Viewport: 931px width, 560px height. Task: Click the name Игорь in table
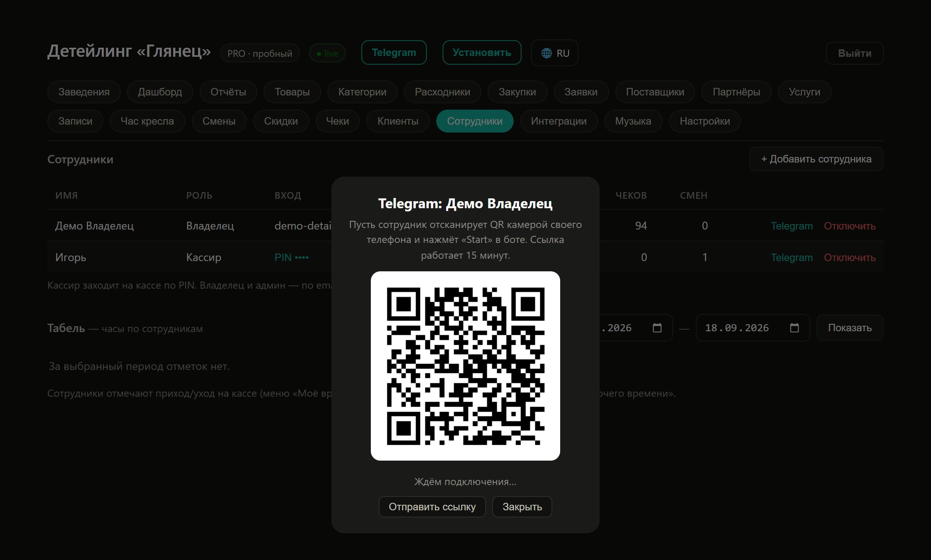pos(71,258)
